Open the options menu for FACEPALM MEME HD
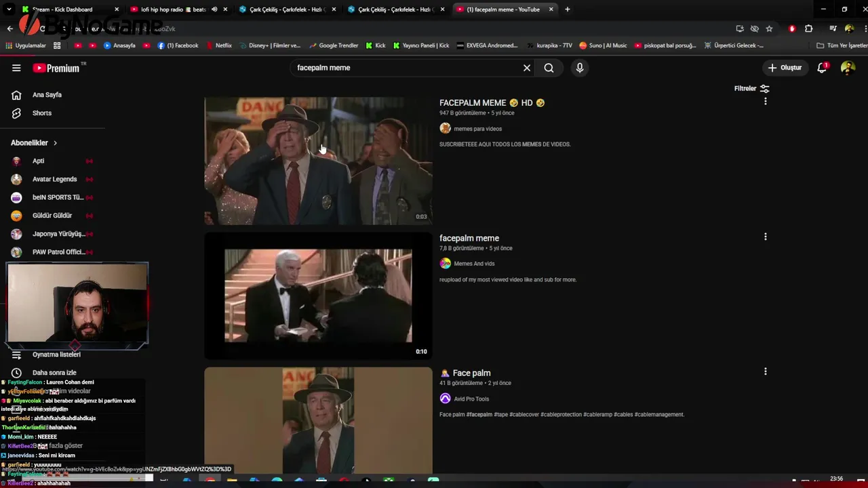Screen dimensions: 868x488 tap(766, 102)
